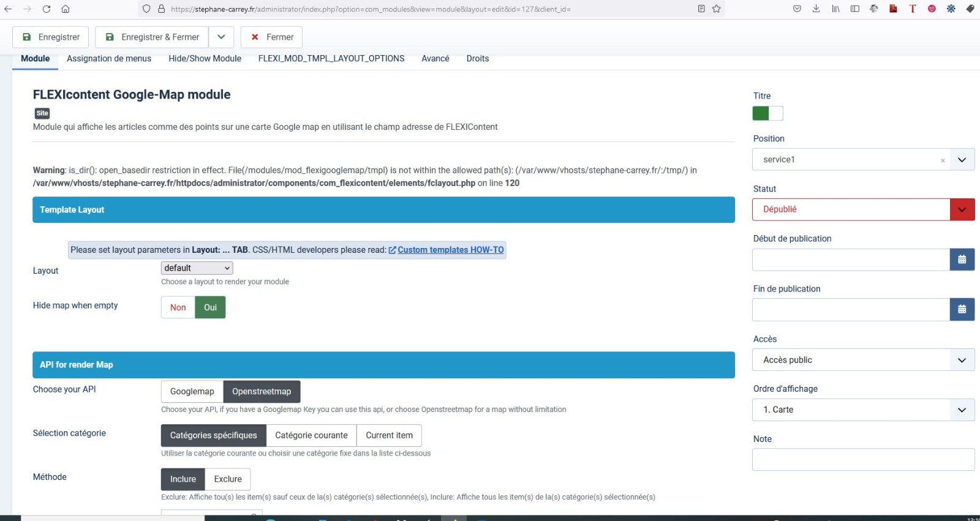Open the Ordre d'affichage dropdown
Screen dimensions: 980x521
[x=864, y=410]
